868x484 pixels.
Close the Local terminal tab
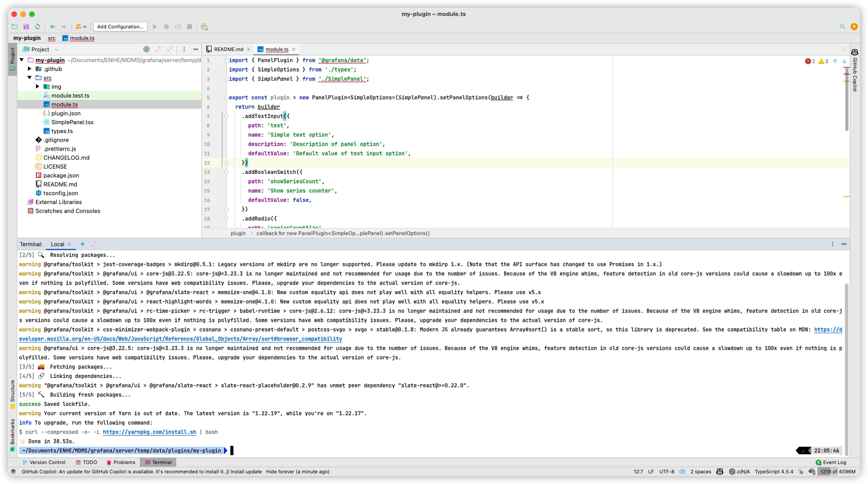tap(69, 244)
